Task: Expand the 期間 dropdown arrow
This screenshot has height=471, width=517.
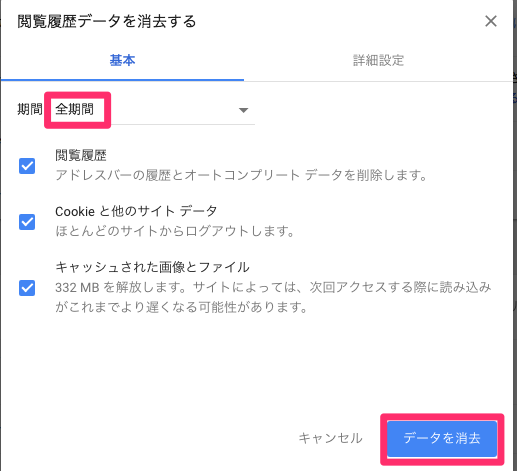Action: (x=244, y=110)
